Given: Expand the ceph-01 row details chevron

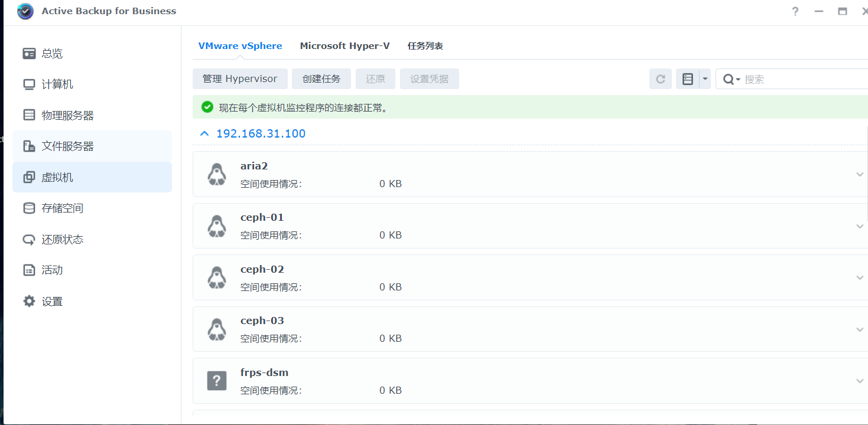Looking at the screenshot, I should (x=860, y=226).
